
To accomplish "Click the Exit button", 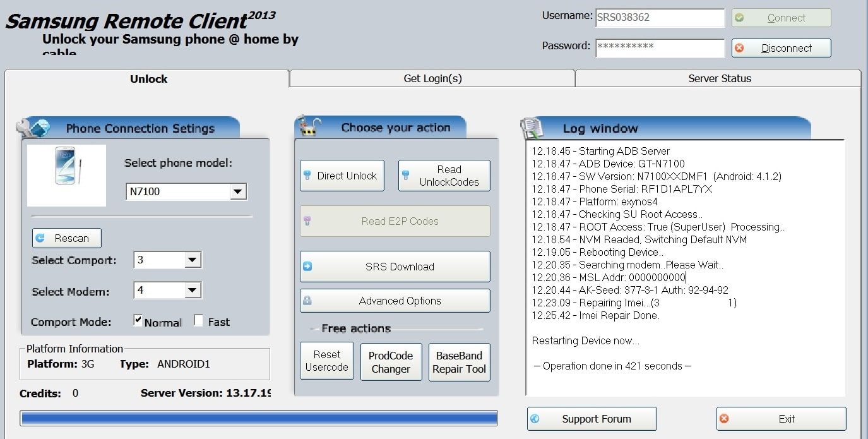I will (781, 419).
